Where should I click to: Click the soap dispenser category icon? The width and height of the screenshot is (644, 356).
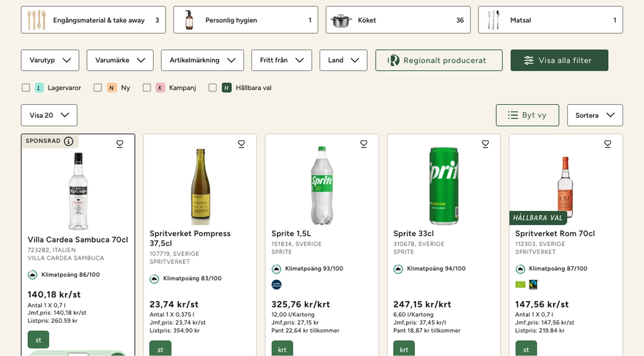click(x=189, y=20)
